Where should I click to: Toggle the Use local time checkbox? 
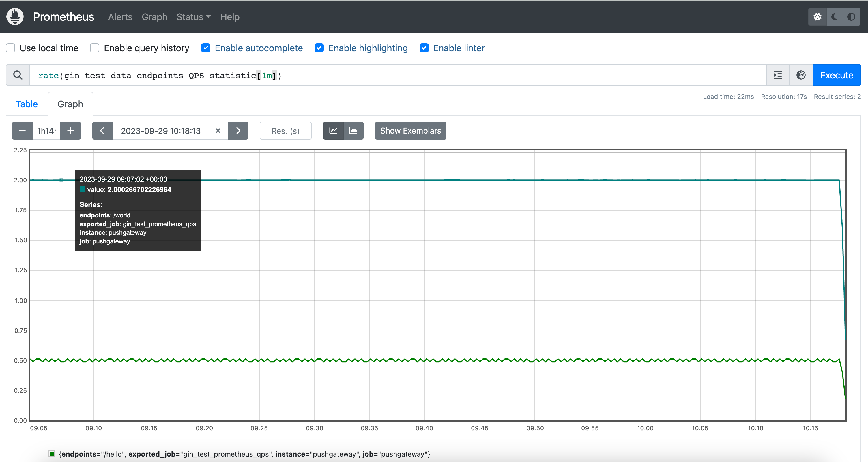pos(10,48)
